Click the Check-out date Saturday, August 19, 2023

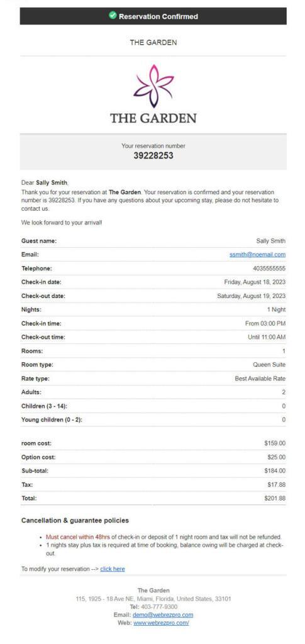pos(252,296)
